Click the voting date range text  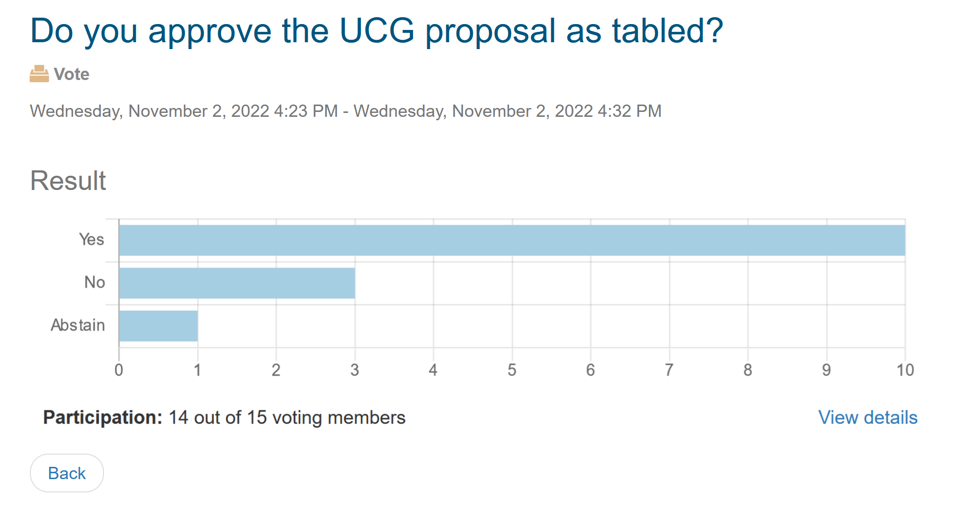pos(345,111)
